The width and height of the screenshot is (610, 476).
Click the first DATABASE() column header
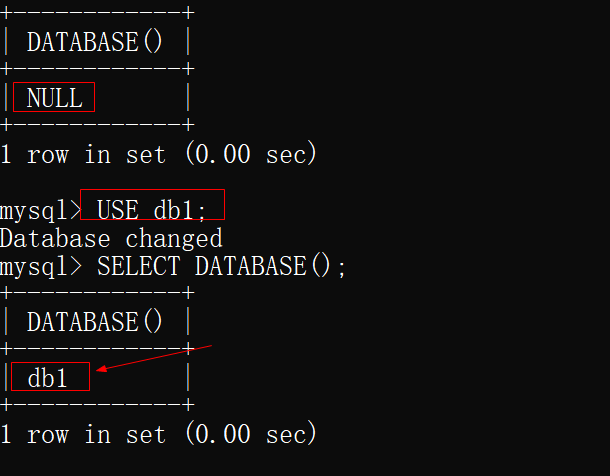tap(95, 42)
